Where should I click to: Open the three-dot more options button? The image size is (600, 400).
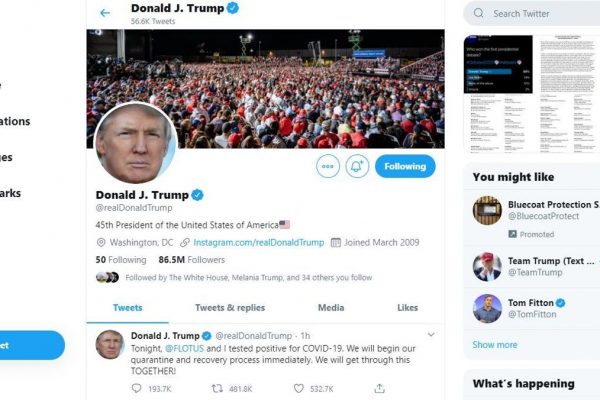click(328, 166)
